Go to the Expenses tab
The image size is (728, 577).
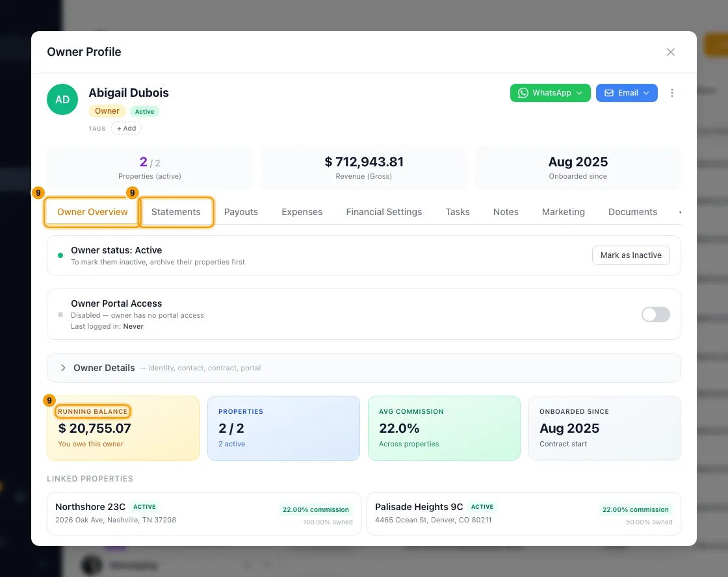(302, 212)
